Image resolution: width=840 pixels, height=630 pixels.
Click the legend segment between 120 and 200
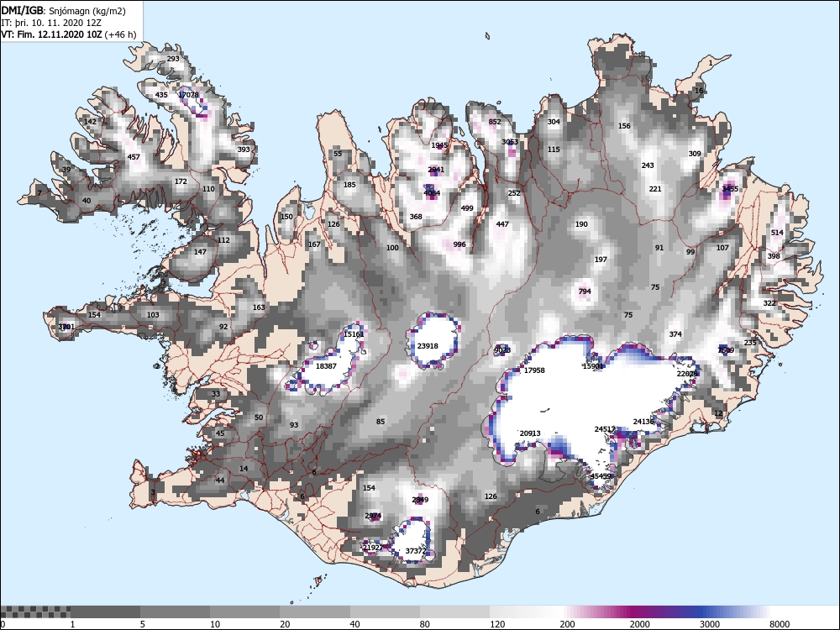click(x=525, y=612)
